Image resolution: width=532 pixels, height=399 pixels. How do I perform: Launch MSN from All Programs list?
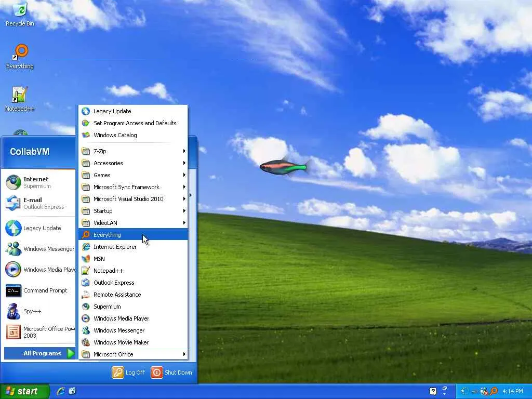tap(133, 259)
